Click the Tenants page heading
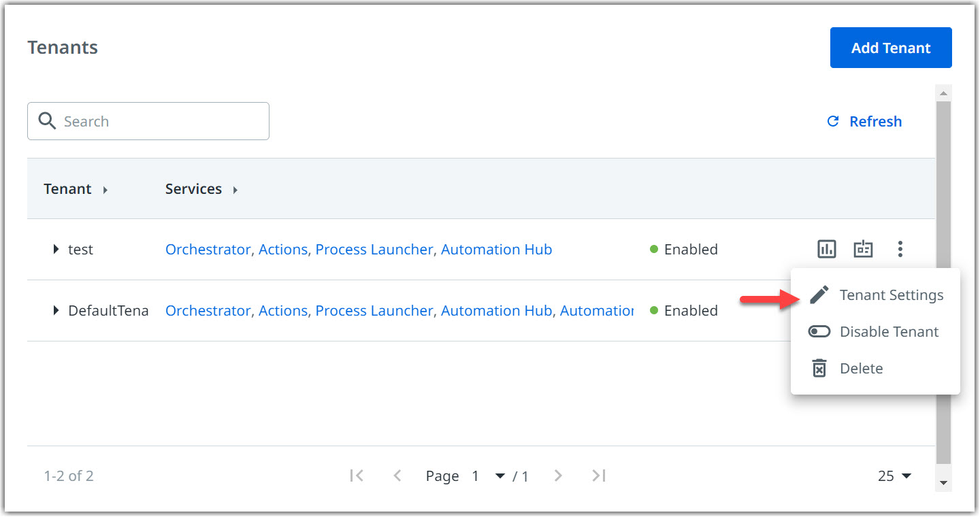This screenshot has height=517, width=980. 63,48
